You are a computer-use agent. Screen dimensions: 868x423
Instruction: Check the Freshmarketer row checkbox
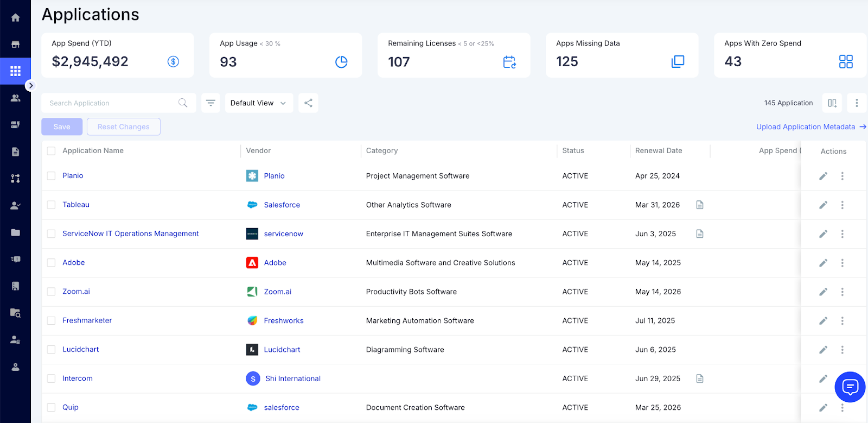tap(51, 321)
